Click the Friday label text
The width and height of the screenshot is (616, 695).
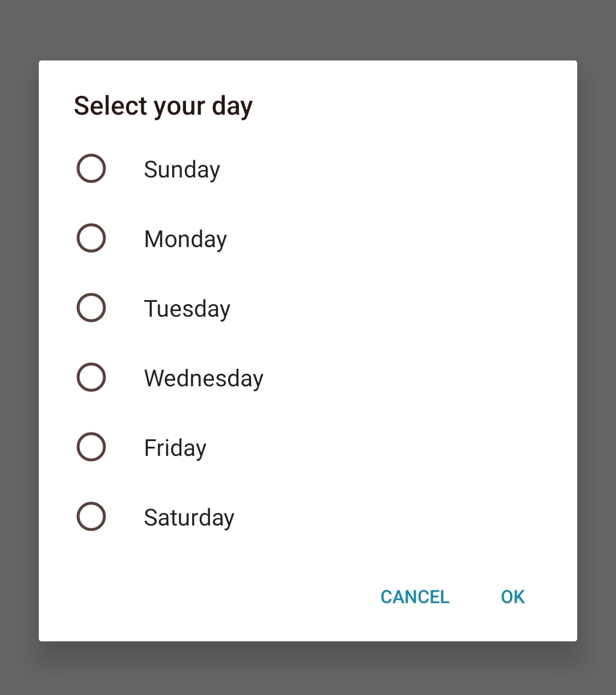[x=175, y=448]
